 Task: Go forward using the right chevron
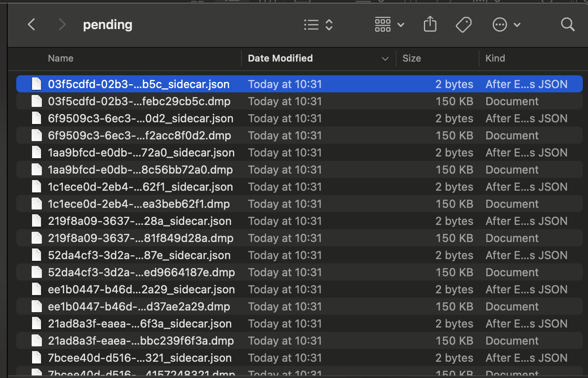(62, 24)
